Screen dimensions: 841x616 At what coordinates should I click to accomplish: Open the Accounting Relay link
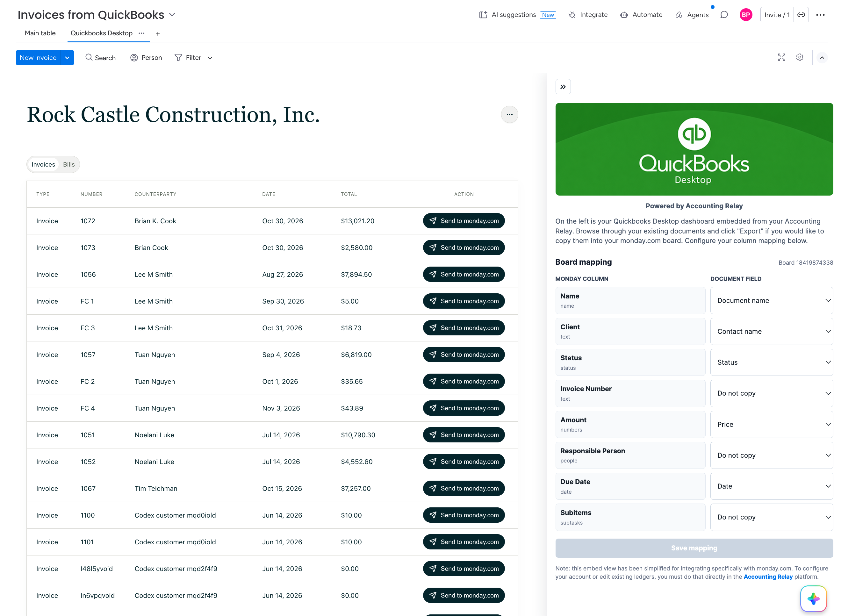(768, 577)
